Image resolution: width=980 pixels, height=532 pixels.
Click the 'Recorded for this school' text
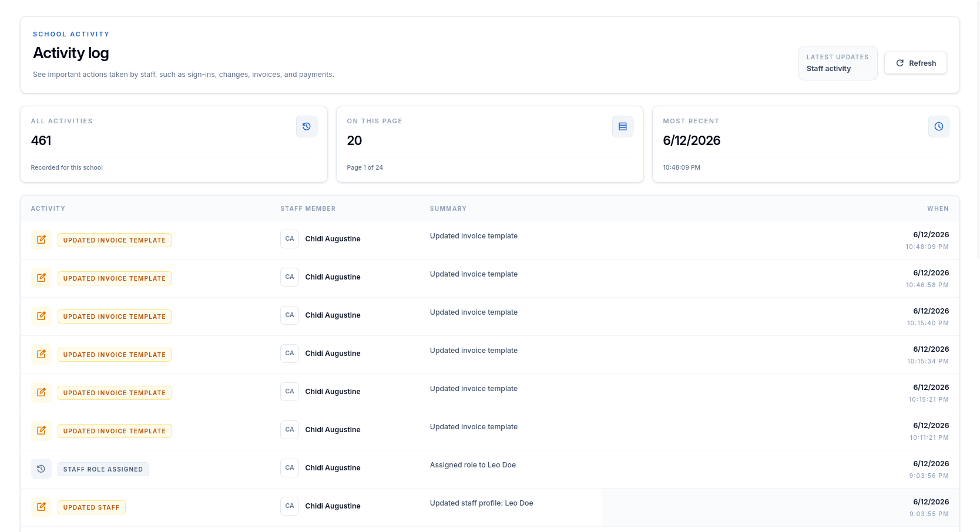click(x=67, y=167)
